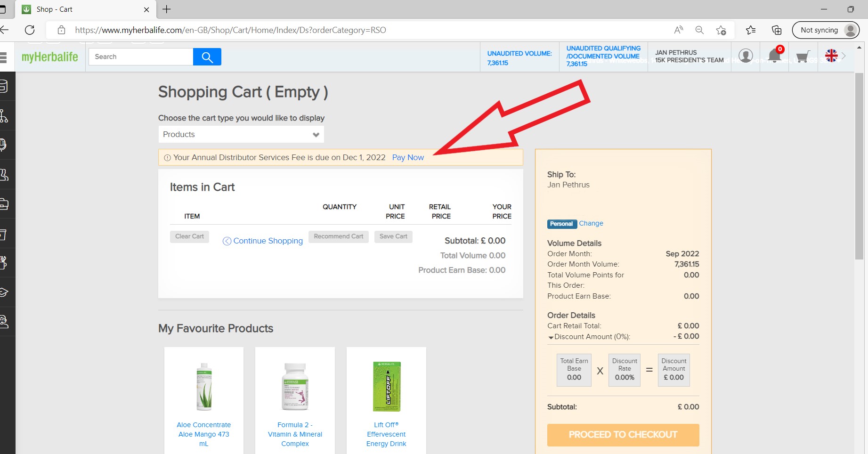Add page to favorites star icon
868x454 pixels.
tap(721, 30)
